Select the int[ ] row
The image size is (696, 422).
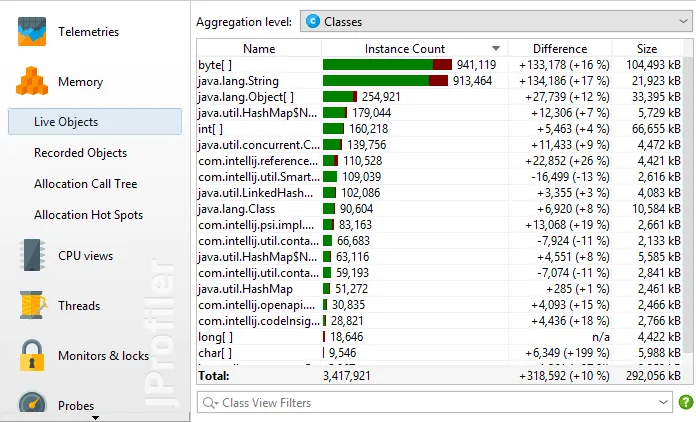439,129
